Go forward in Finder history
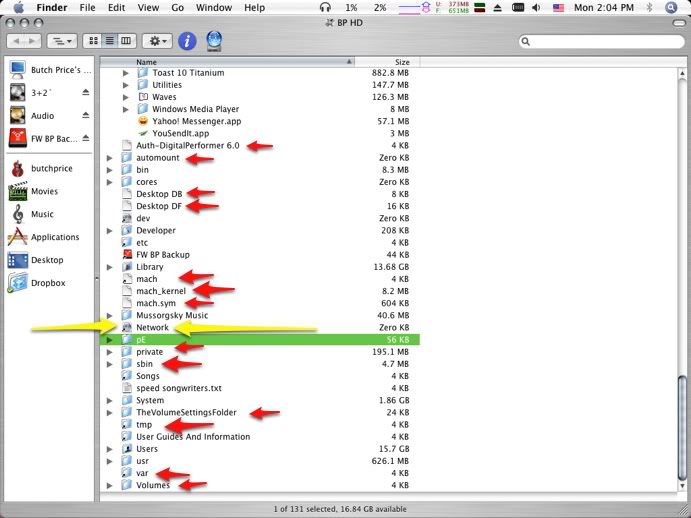The image size is (691, 518). [33, 41]
